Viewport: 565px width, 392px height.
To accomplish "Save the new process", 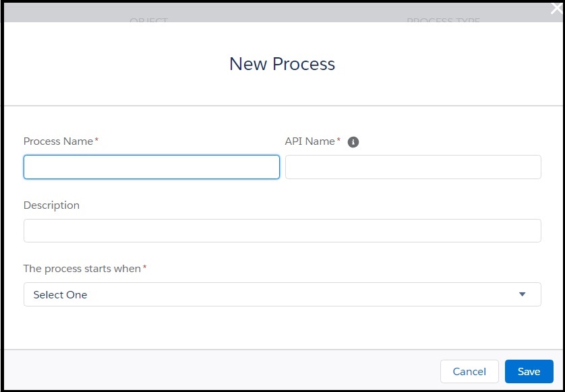I will pyautogui.click(x=529, y=372).
